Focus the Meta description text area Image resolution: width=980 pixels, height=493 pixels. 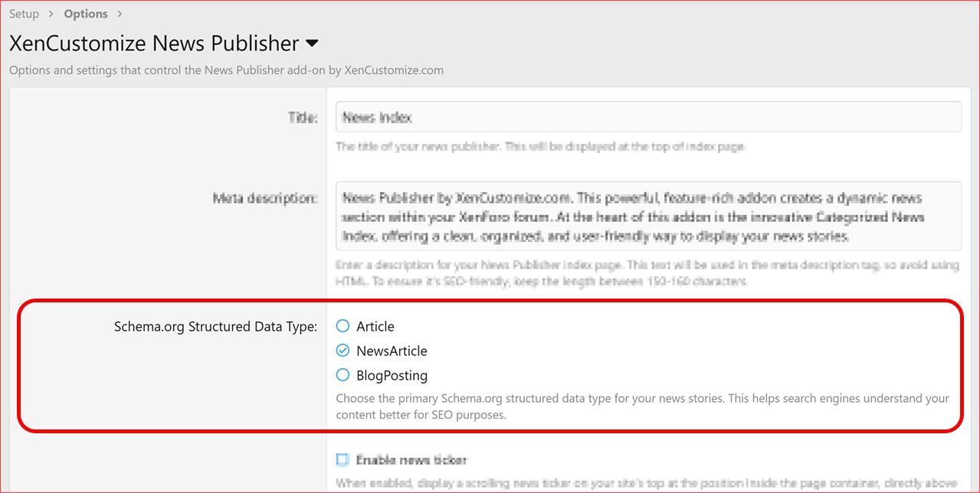[x=647, y=216]
